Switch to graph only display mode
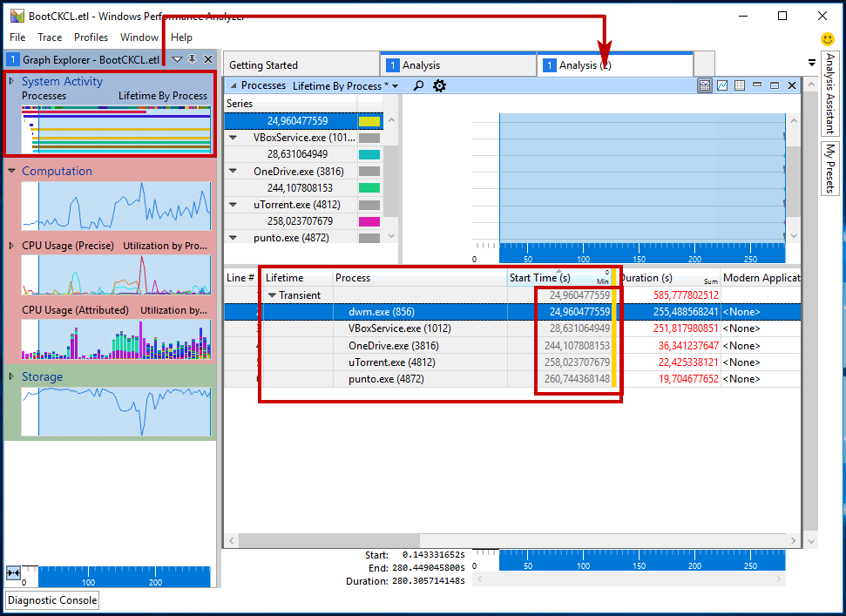Screen dimensions: 846x616 click(x=722, y=85)
